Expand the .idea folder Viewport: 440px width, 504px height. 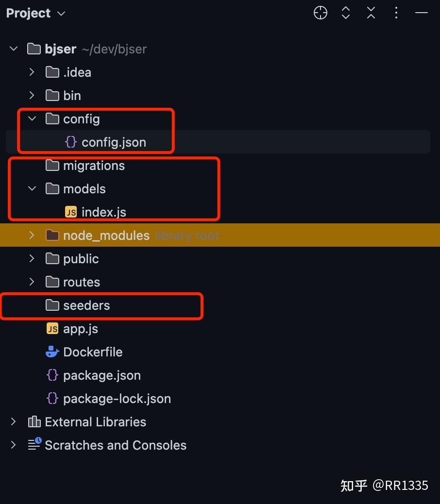(x=32, y=72)
